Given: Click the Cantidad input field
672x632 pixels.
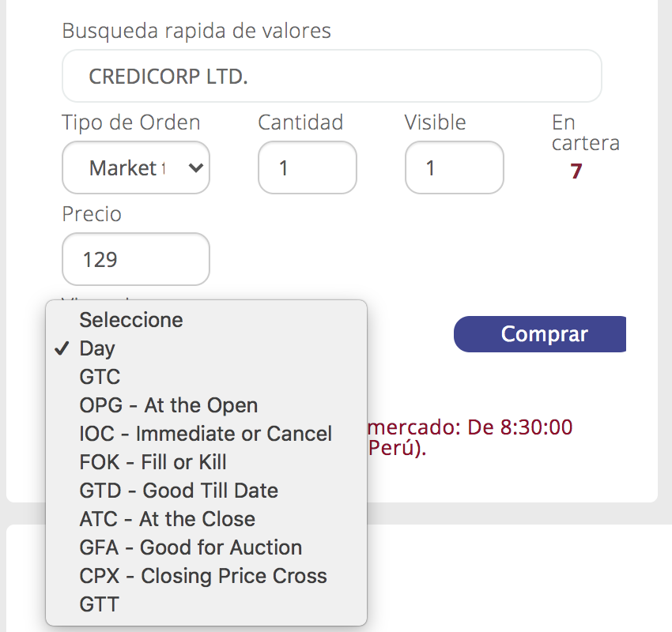Looking at the screenshot, I should (x=308, y=167).
